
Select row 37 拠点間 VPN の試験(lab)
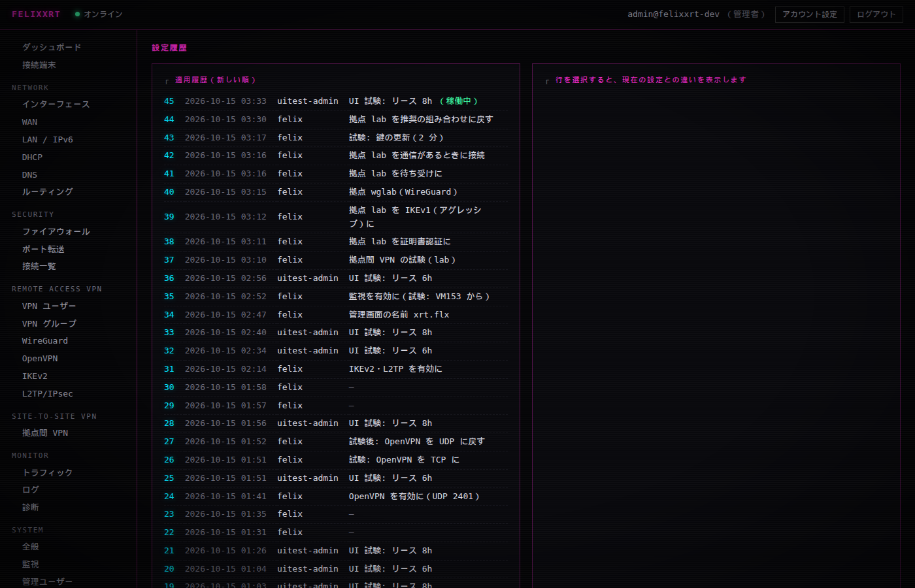click(x=335, y=260)
